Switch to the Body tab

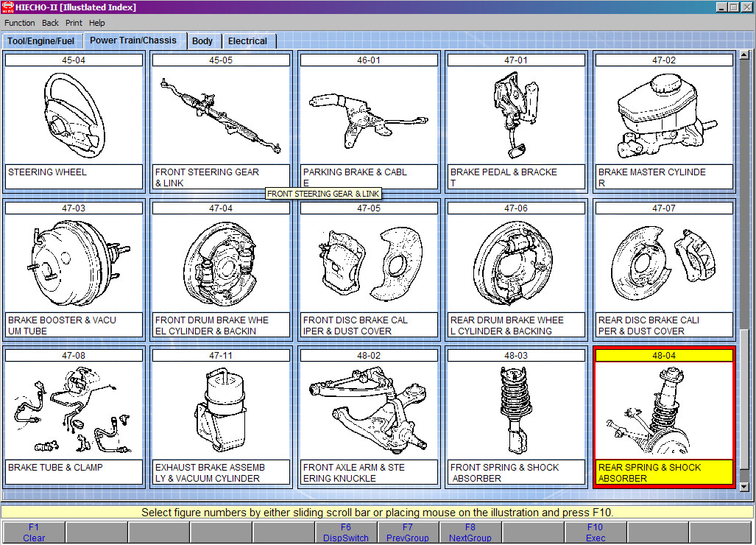[x=202, y=41]
